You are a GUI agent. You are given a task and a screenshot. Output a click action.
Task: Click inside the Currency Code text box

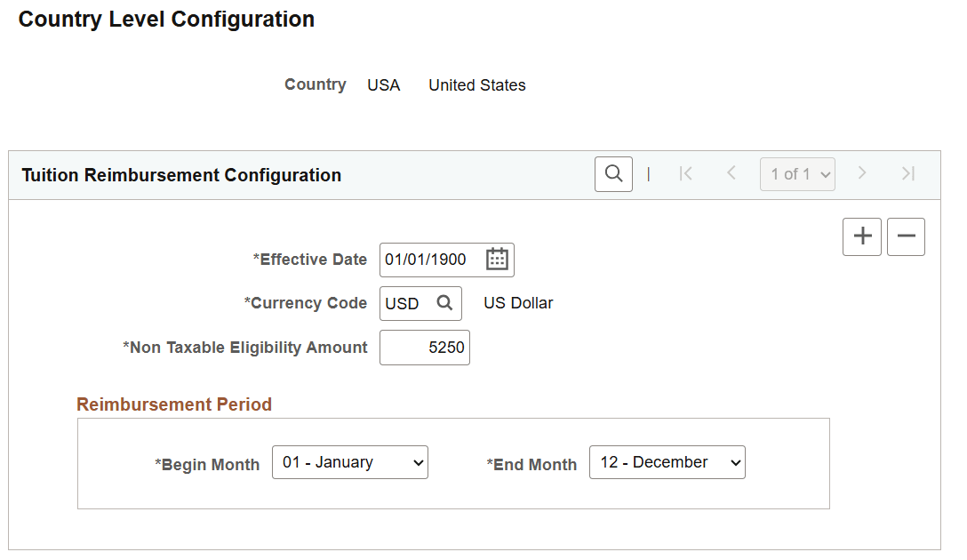(x=404, y=303)
